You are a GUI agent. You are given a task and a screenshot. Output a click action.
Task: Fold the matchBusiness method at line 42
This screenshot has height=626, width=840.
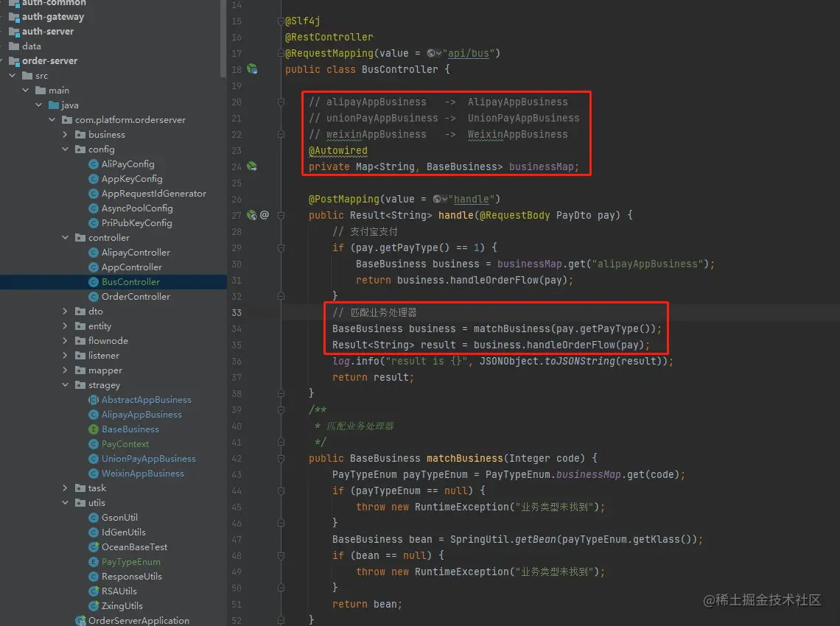281,458
